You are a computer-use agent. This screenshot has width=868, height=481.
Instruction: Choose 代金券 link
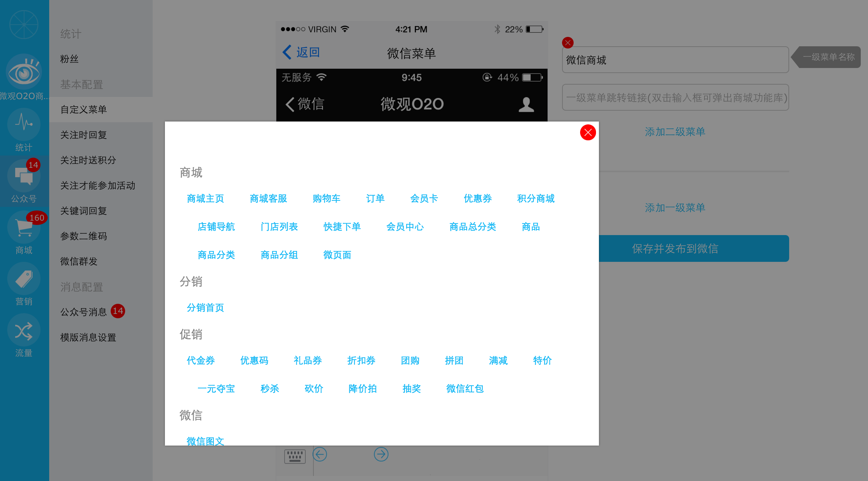(x=201, y=361)
